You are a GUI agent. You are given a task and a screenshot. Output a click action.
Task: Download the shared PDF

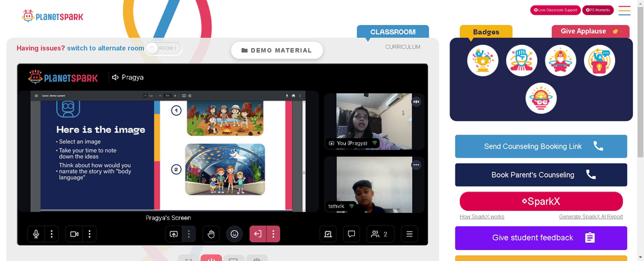[x=287, y=96]
